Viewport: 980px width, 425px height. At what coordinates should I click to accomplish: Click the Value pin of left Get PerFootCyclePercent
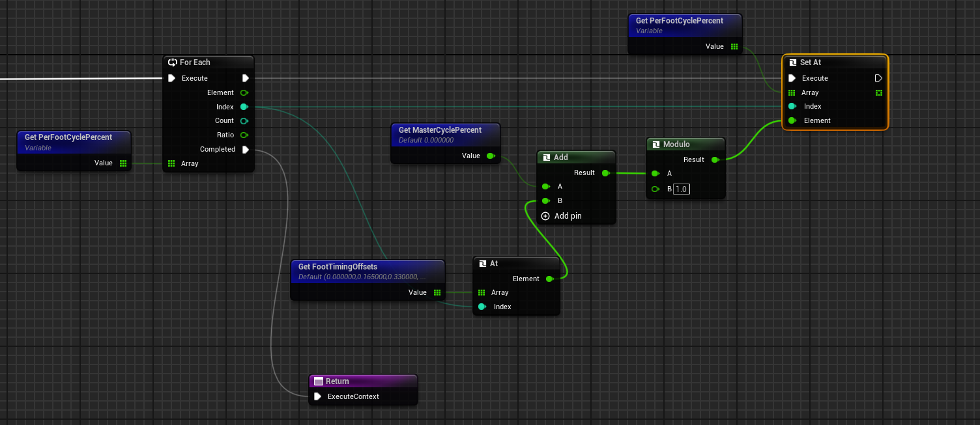pyautogui.click(x=123, y=163)
